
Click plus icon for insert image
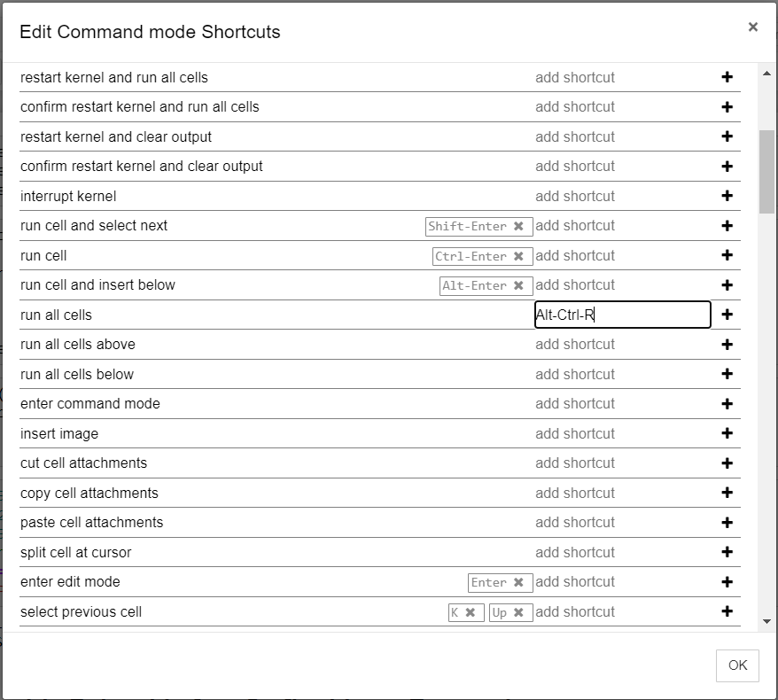[727, 433]
